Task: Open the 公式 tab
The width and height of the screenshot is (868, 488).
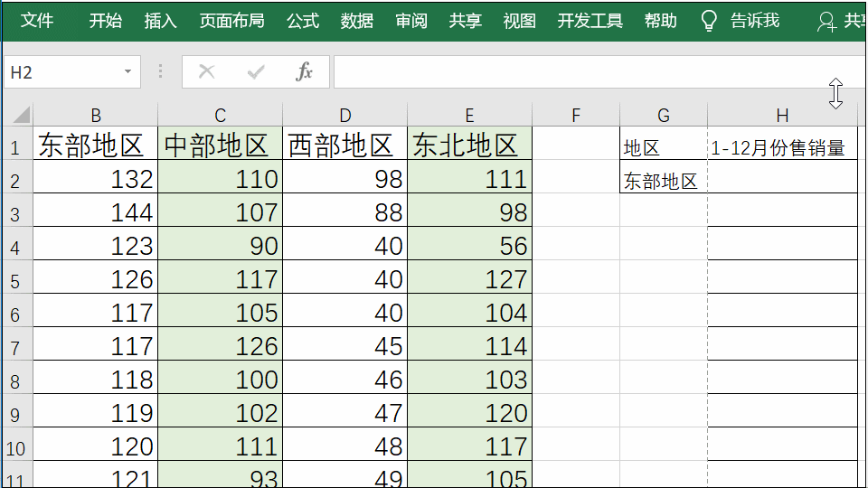Action: click(303, 21)
